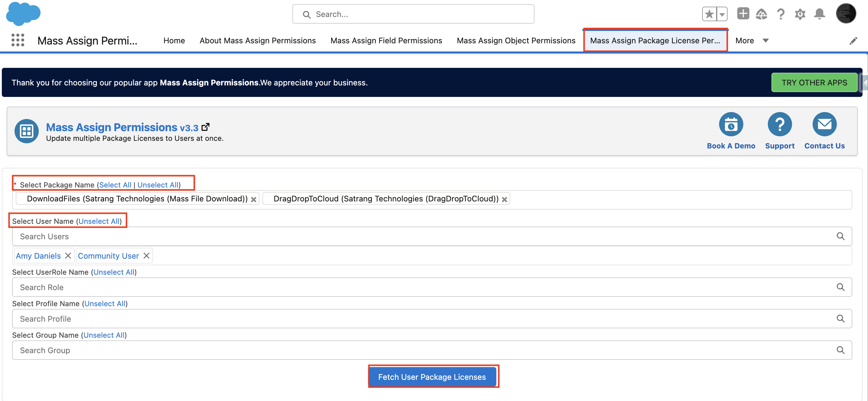Remove the Amy Daniels user chip

coord(68,256)
